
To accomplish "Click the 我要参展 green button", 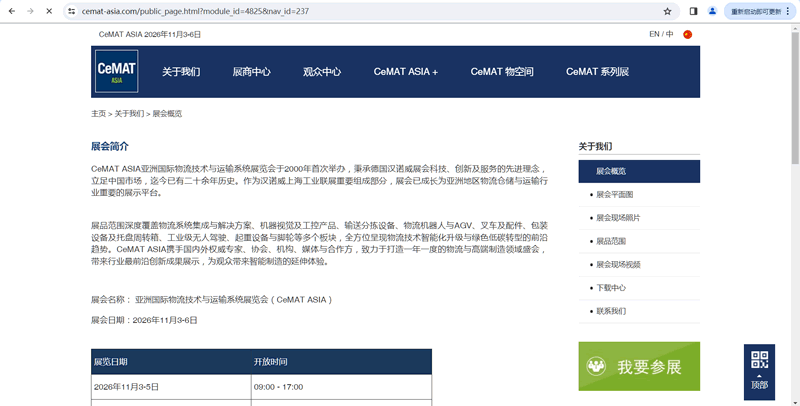I will [639, 366].
